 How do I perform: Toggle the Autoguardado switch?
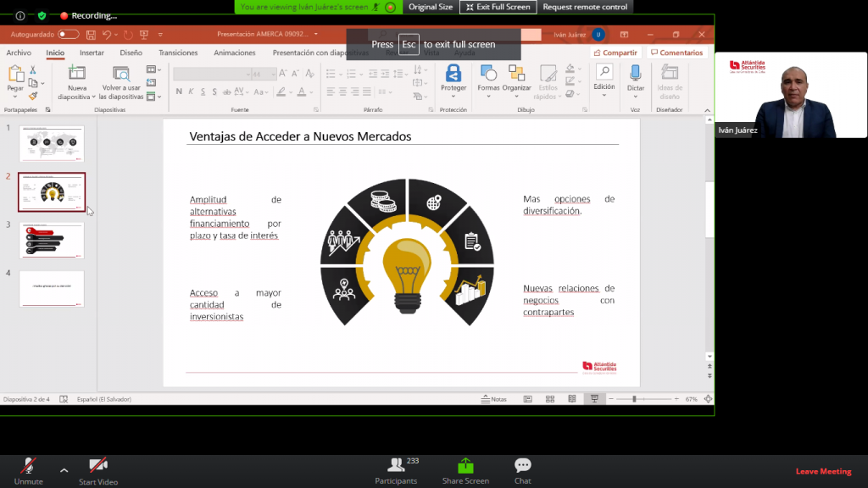(68, 34)
